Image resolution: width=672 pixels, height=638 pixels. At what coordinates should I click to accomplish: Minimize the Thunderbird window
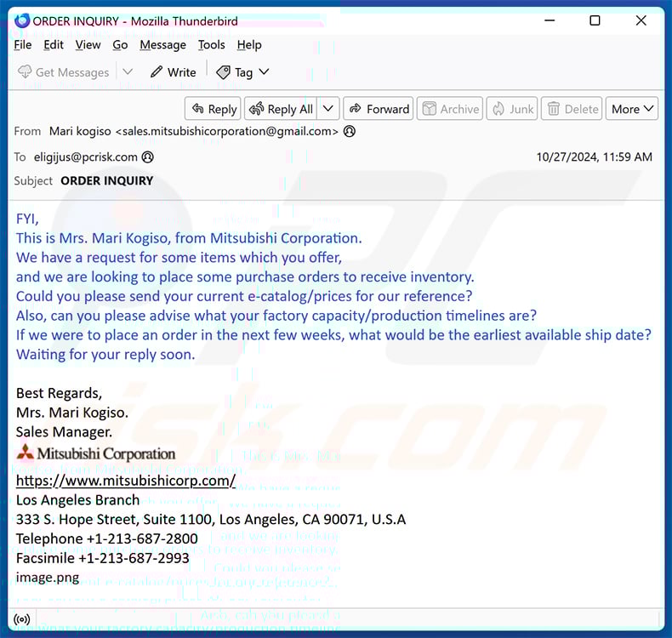550,20
